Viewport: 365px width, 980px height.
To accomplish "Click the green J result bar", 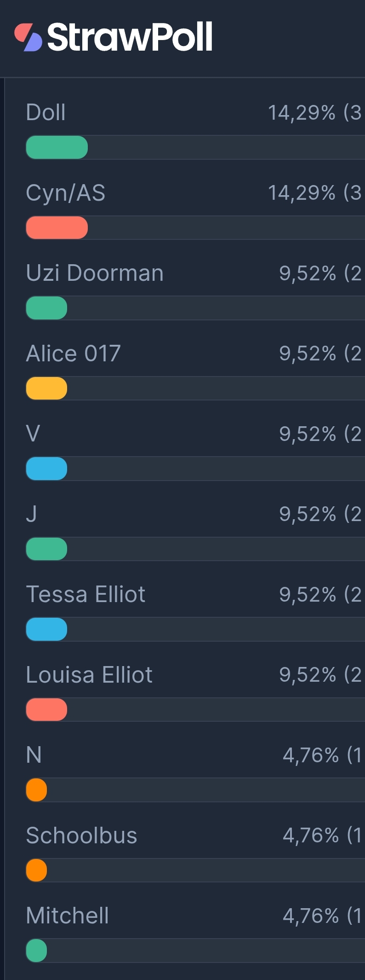I will click(46, 549).
